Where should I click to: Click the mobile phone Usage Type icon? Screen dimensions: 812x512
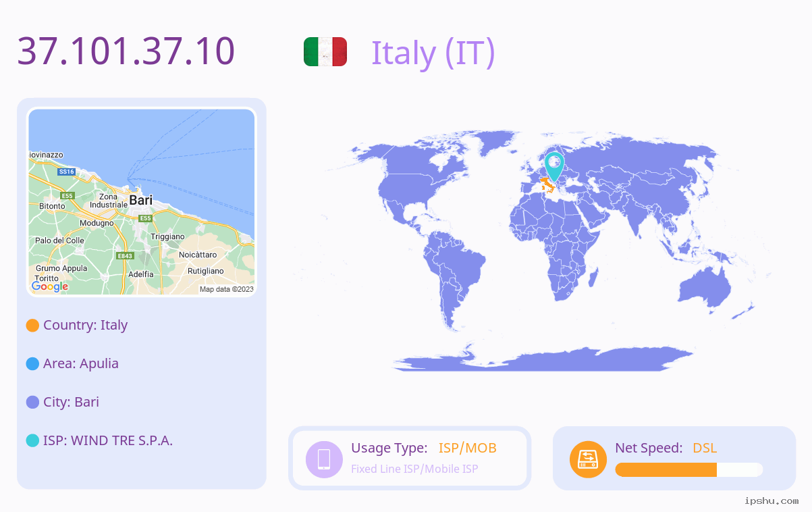click(x=324, y=459)
